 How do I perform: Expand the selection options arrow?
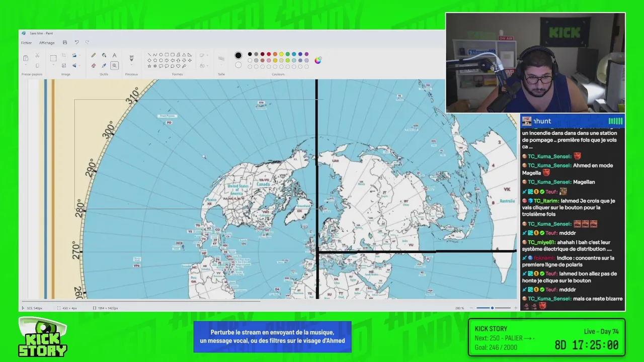53,65
